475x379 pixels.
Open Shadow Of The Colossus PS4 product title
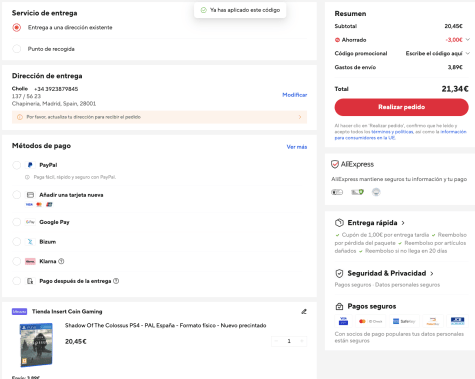[x=165, y=325]
